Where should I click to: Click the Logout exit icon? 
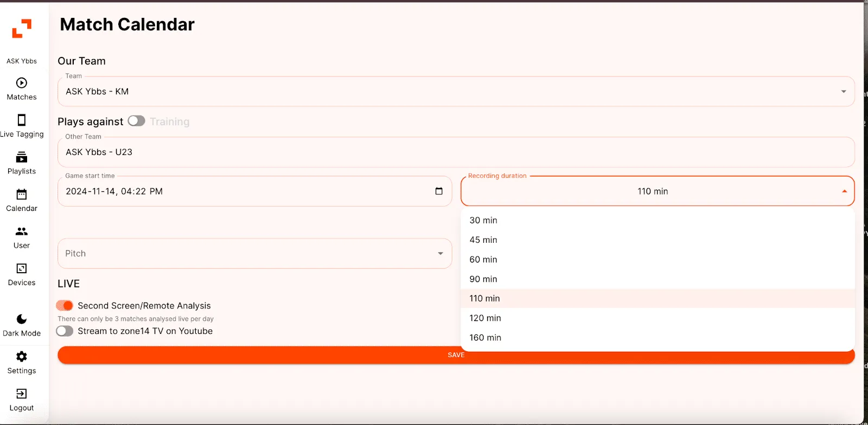tap(22, 394)
